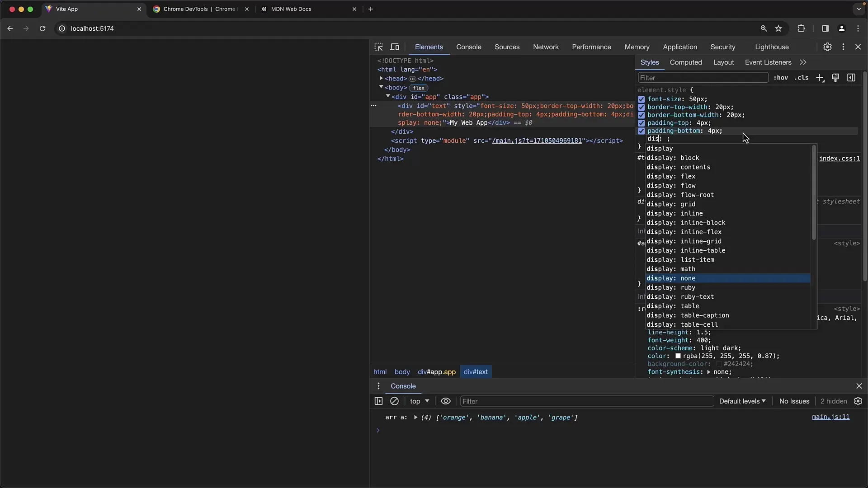Click the Sources panel icon
The image size is (868, 488).
point(507,47)
